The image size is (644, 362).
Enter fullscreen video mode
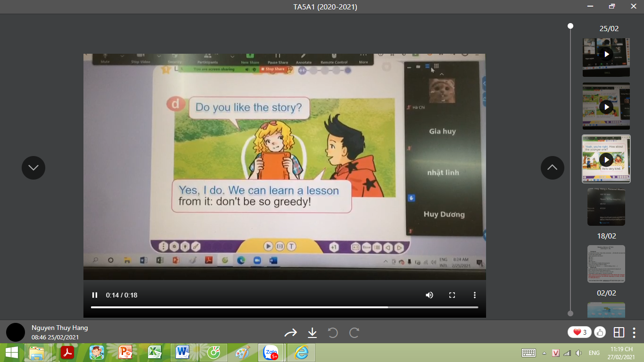[452, 295]
